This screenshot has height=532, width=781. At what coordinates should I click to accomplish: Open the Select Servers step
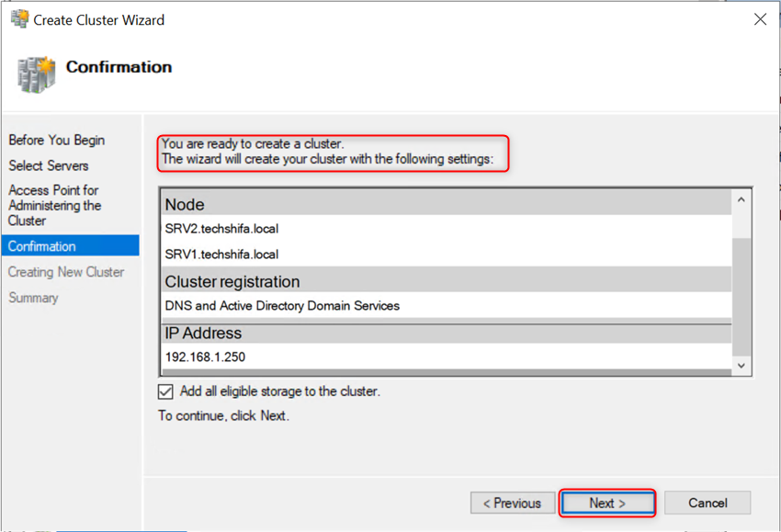click(49, 166)
